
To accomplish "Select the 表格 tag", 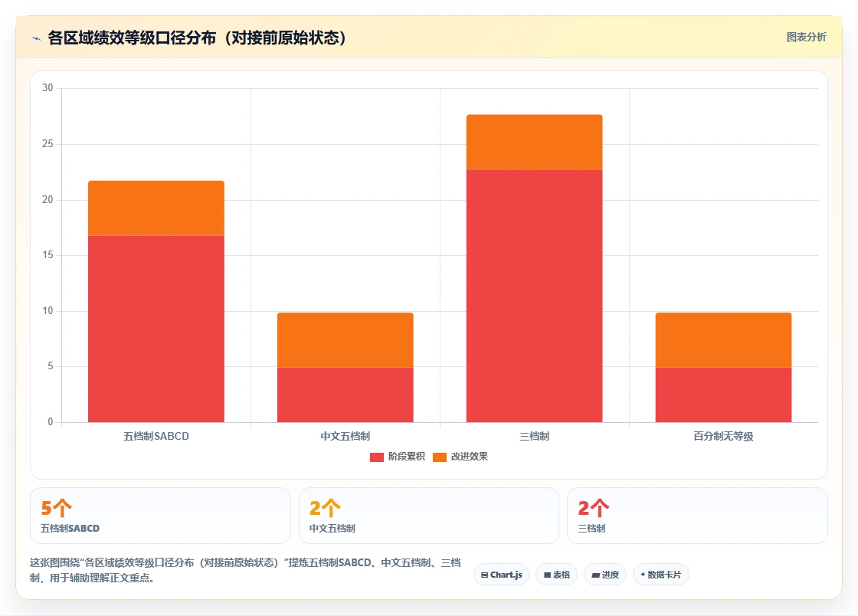I will point(556,575).
